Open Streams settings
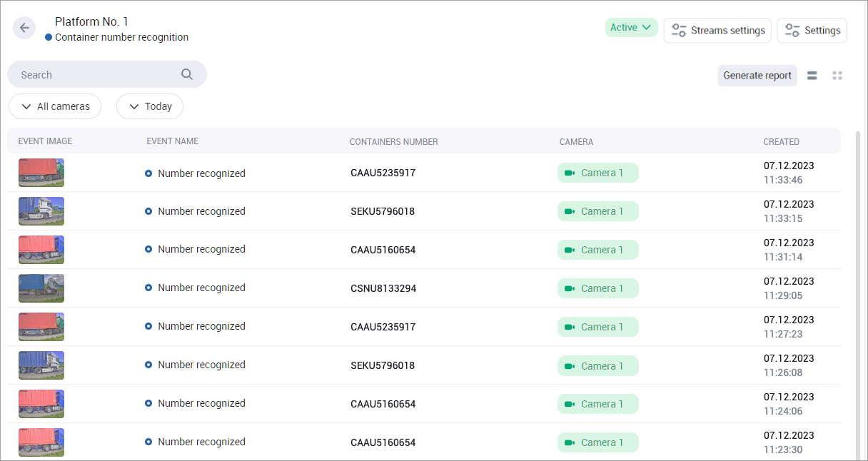This screenshot has height=461, width=868. click(717, 31)
